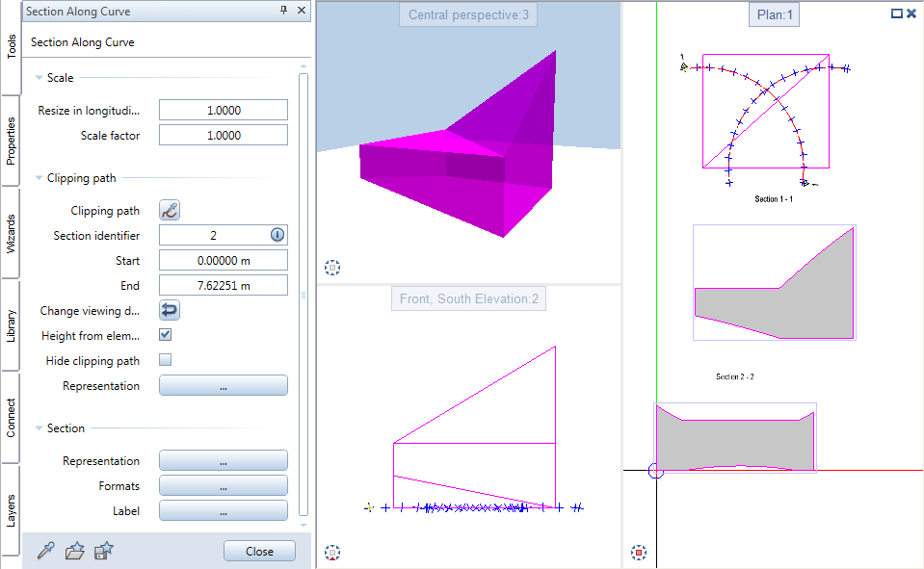Viewport: 924px width, 569px height.
Task: Pin the Section Along Curve palette
Action: (x=283, y=11)
